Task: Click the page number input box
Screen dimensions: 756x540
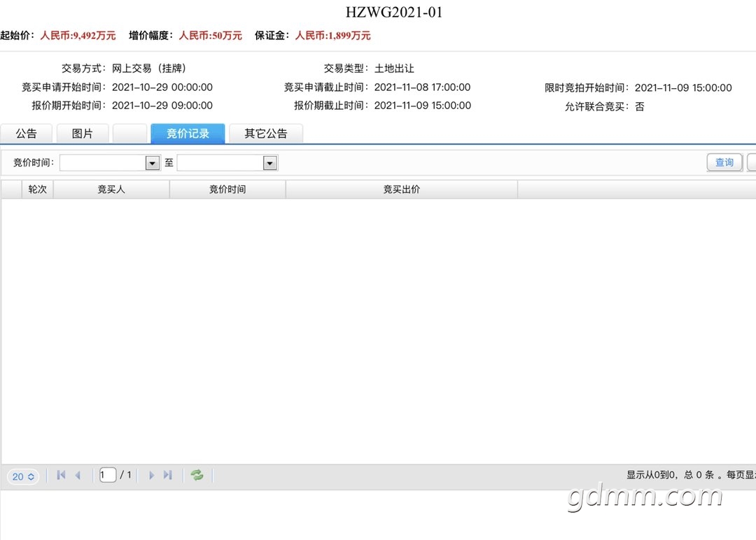Action: pos(108,475)
